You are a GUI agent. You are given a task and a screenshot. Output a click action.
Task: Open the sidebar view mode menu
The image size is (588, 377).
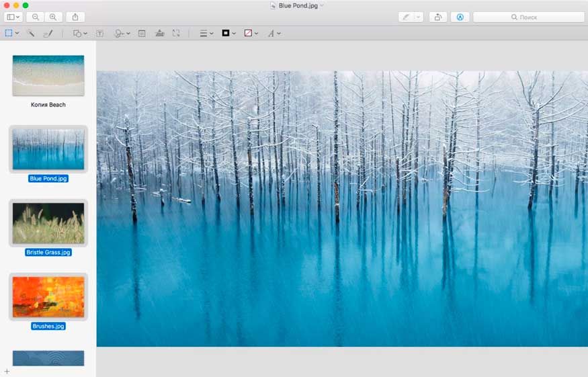click(13, 17)
